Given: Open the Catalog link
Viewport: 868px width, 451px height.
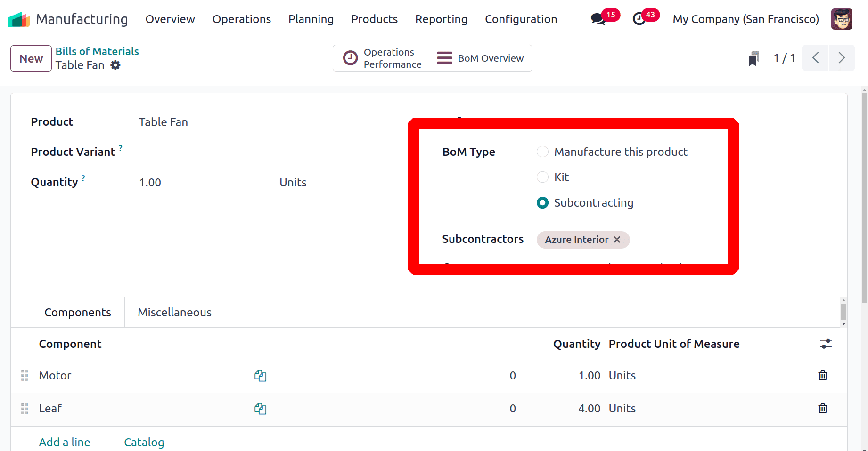Looking at the screenshot, I should (x=144, y=443).
